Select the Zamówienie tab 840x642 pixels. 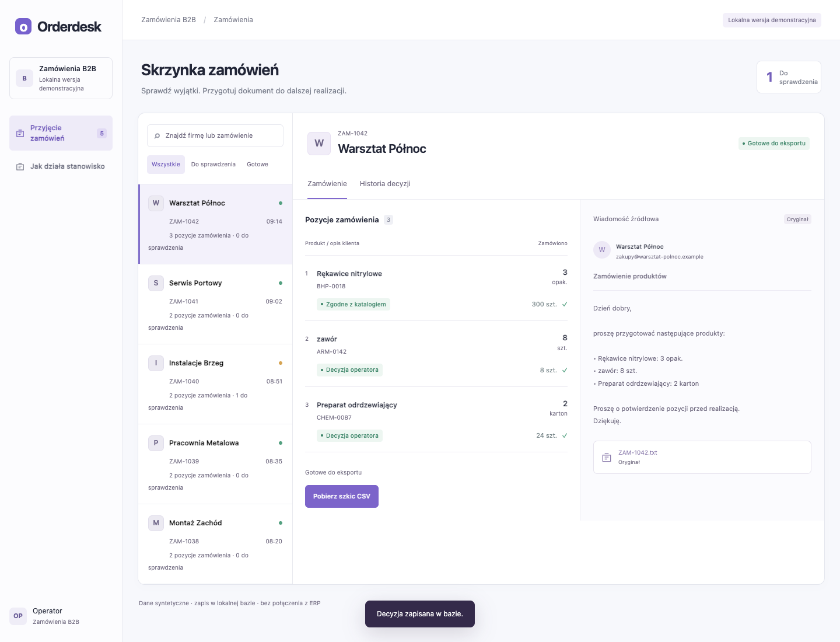(x=327, y=184)
